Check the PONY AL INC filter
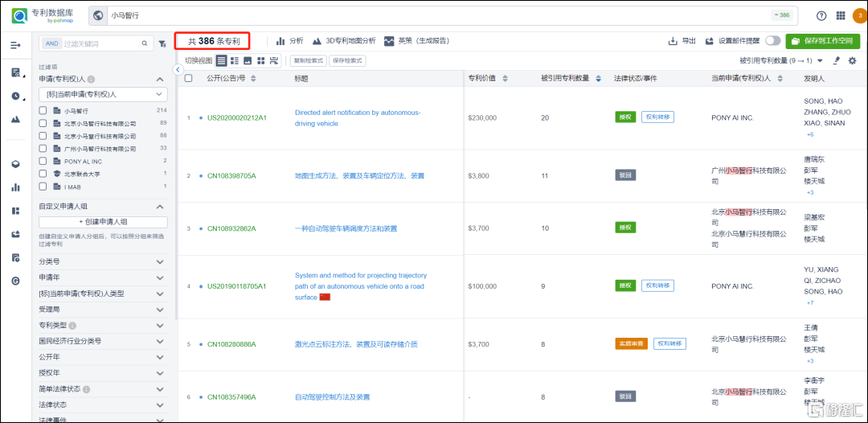The height and width of the screenshot is (423, 868). pyautogui.click(x=43, y=161)
